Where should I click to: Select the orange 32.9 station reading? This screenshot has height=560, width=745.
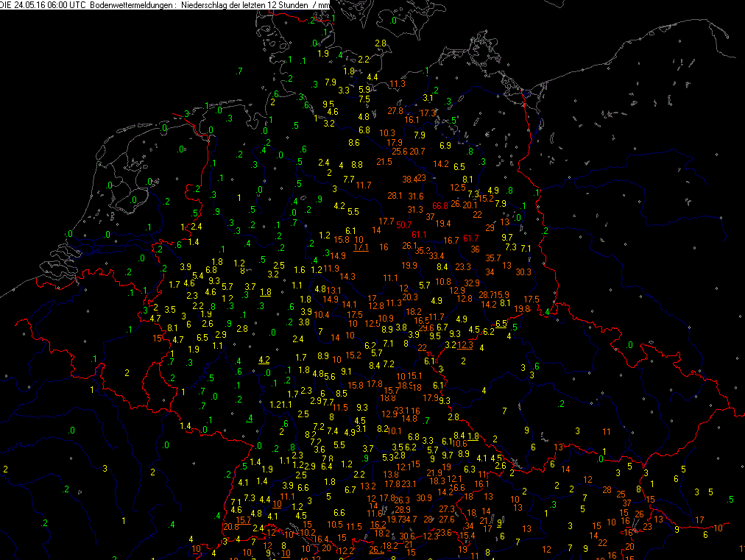[472, 283]
